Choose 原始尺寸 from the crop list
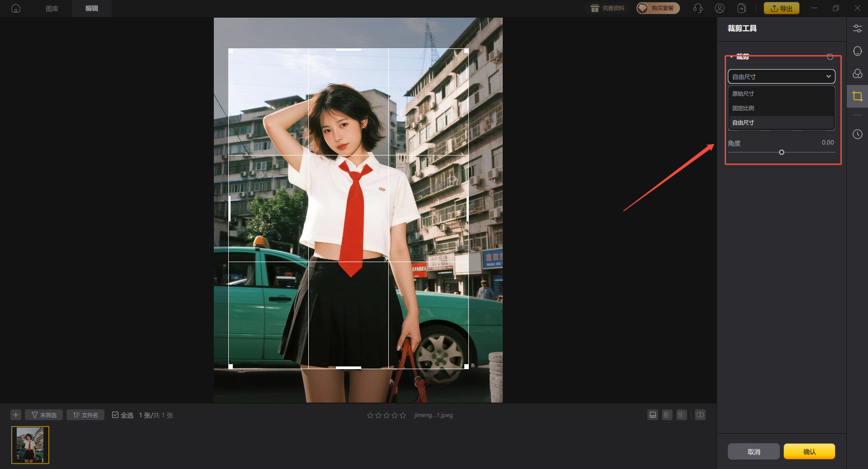This screenshot has width=868, height=469. tap(743, 94)
